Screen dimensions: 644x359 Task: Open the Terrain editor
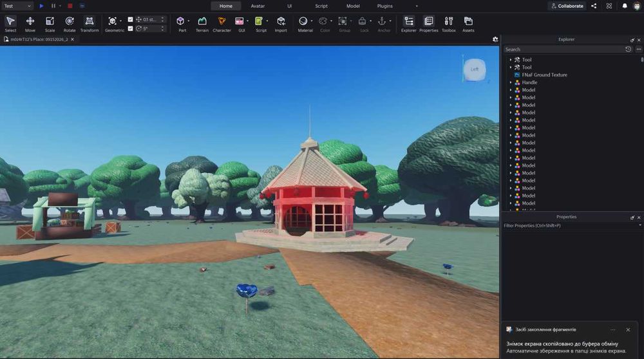[202, 24]
